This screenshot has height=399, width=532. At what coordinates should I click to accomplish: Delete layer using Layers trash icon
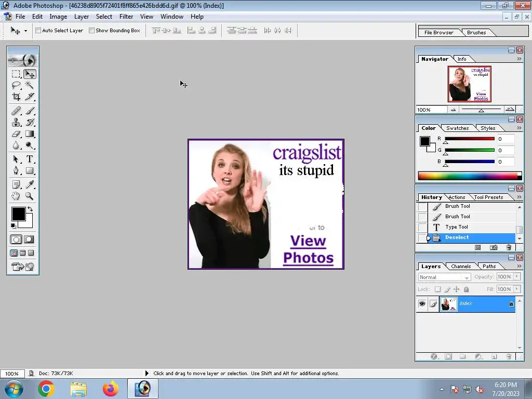click(509, 356)
